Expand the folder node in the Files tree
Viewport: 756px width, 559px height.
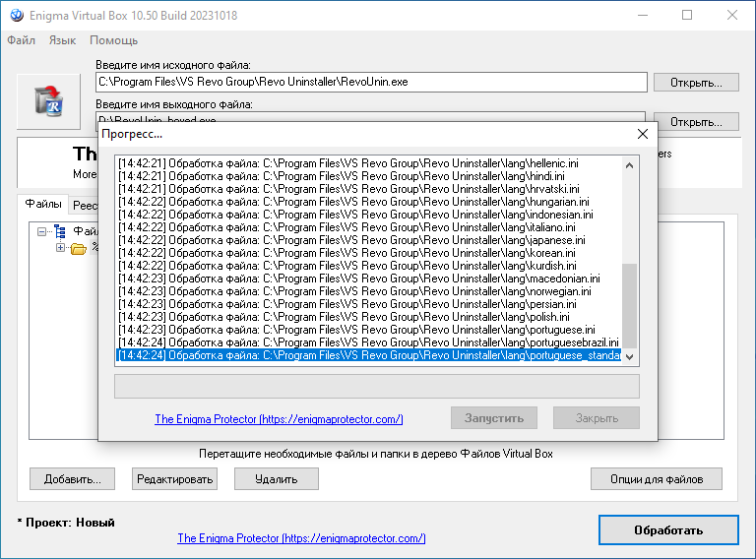click(x=60, y=248)
